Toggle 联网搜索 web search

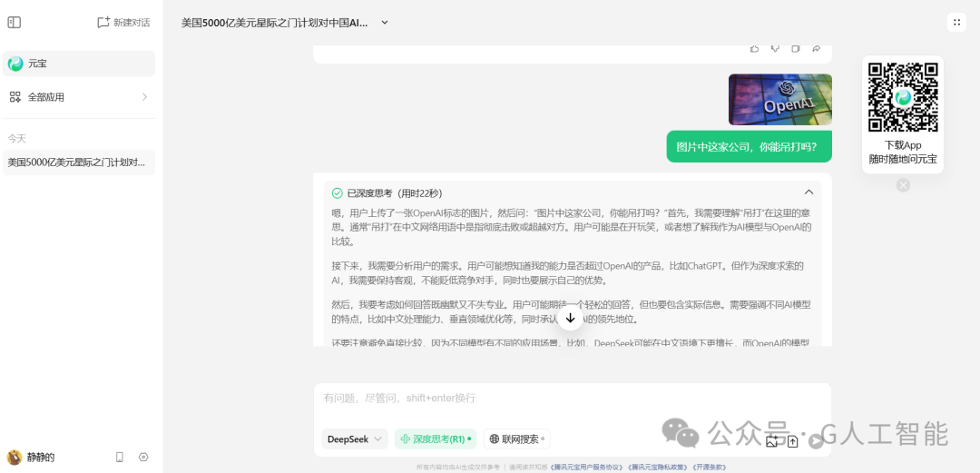point(517,439)
